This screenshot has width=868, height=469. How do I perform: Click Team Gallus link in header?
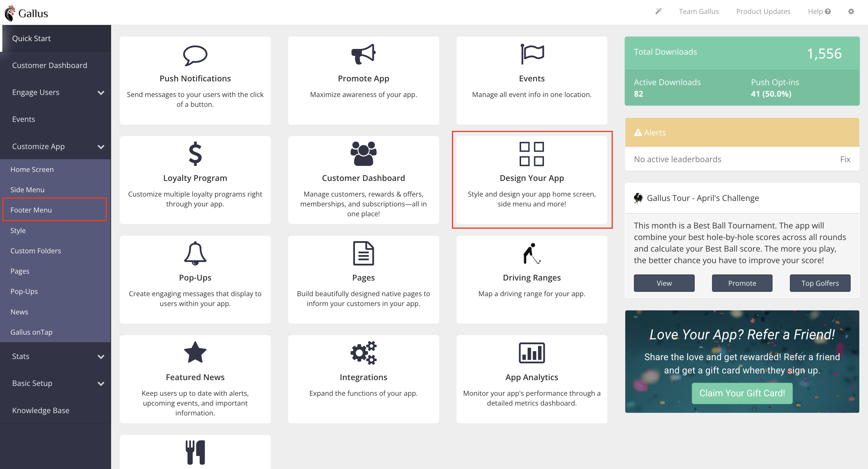pyautogui.click(x=698, y=12)
